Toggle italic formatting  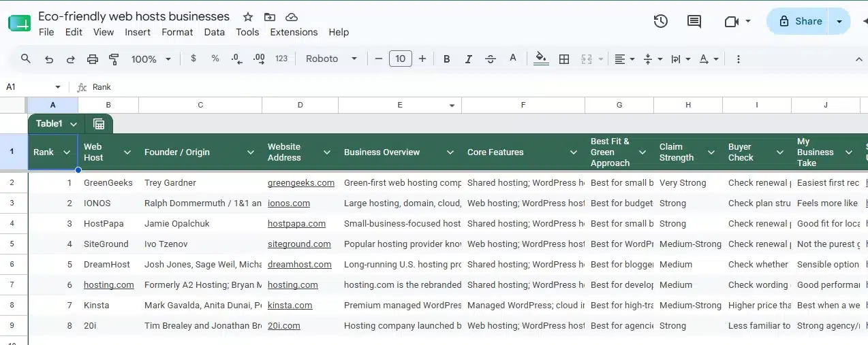[469, 59]
